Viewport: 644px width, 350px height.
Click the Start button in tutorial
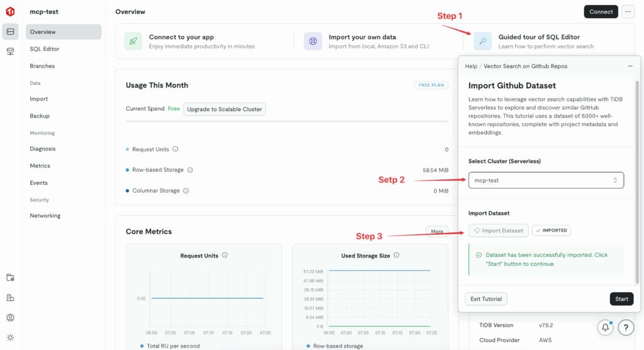pyautogui.click(x=621, y=299)
